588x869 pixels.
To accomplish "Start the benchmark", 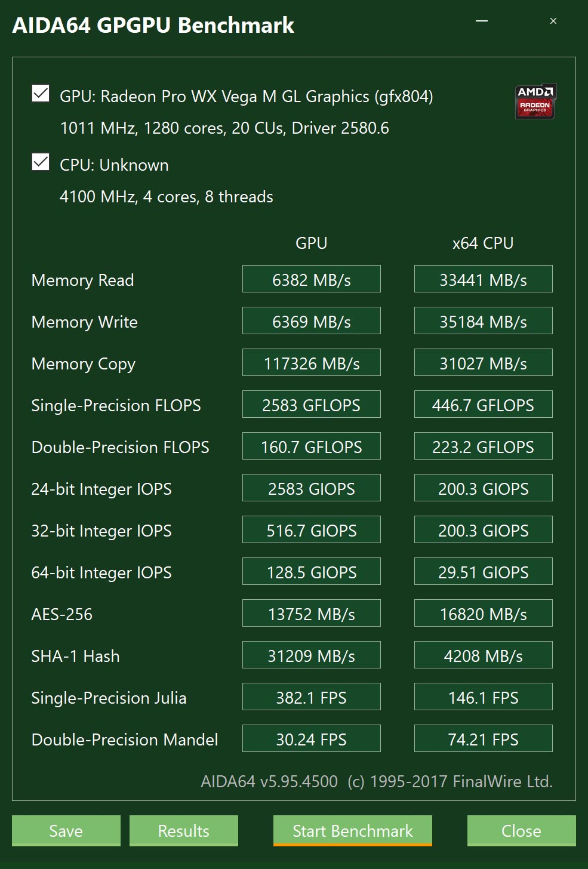I will click(353, 831).
